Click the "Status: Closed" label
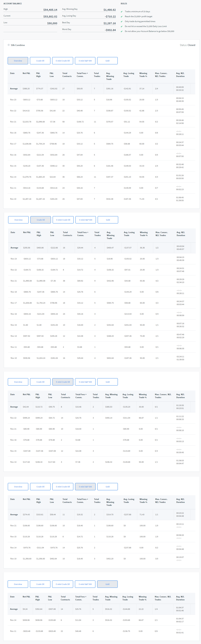 coord(187,45)
